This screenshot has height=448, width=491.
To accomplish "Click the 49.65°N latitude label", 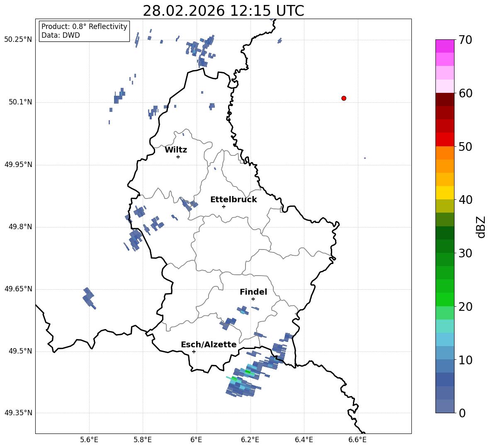I will click(x=18, y=289).
